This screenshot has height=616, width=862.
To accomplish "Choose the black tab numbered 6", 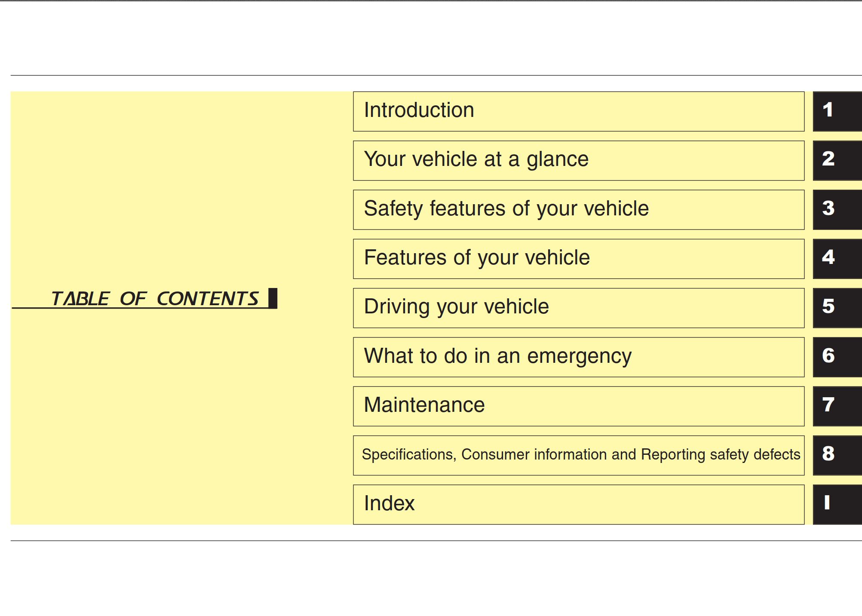I will [837, 357].
